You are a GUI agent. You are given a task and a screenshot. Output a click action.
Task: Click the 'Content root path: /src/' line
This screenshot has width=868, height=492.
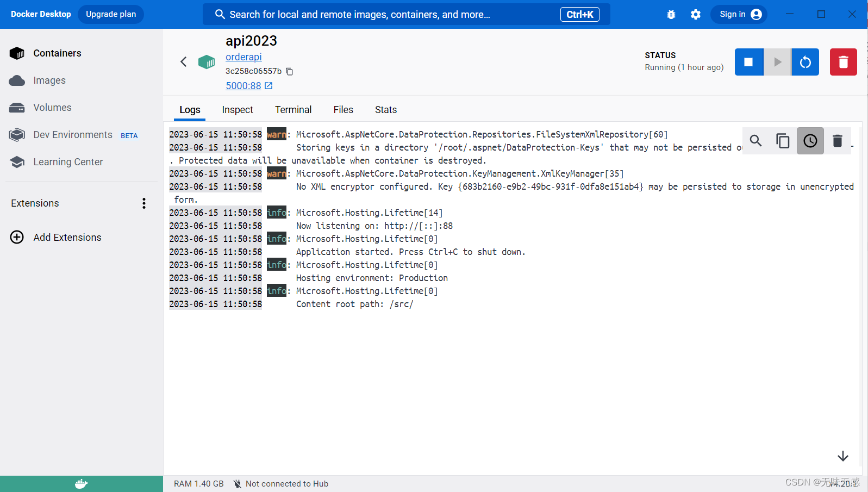point(354,304)
